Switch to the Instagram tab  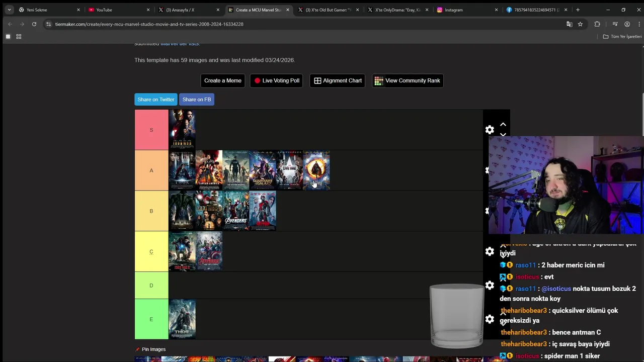click(463, 10)
